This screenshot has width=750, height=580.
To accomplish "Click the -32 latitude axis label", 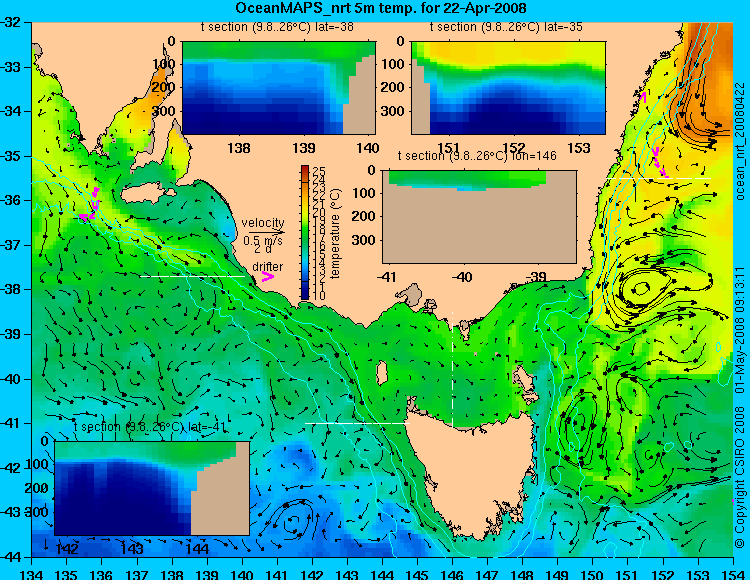I will click(11, 22).
